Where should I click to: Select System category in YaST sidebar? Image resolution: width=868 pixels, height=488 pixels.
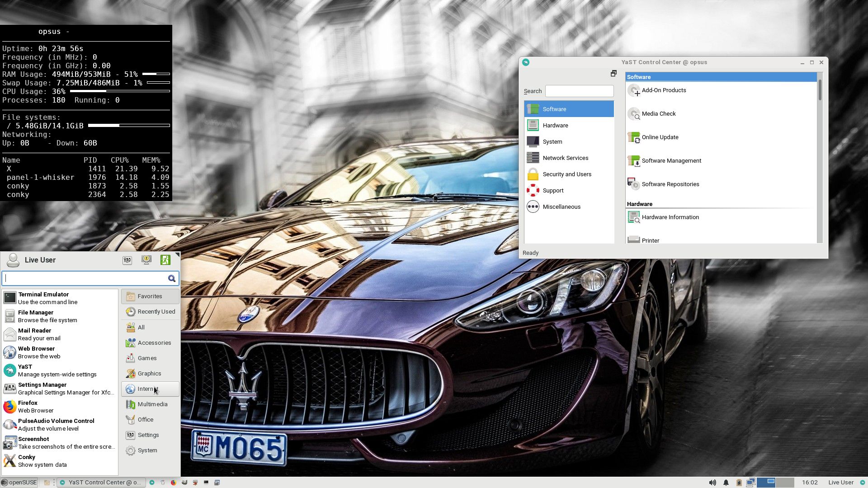(569, 141)
